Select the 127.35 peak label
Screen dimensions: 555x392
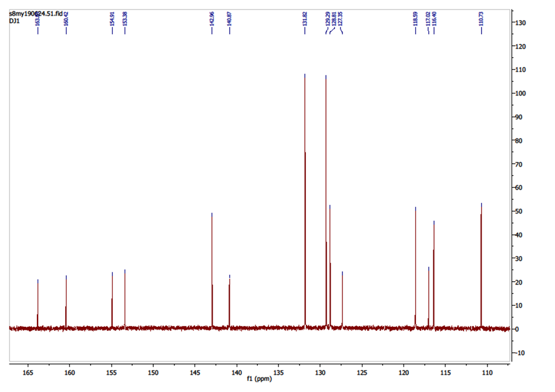(342, 21)
